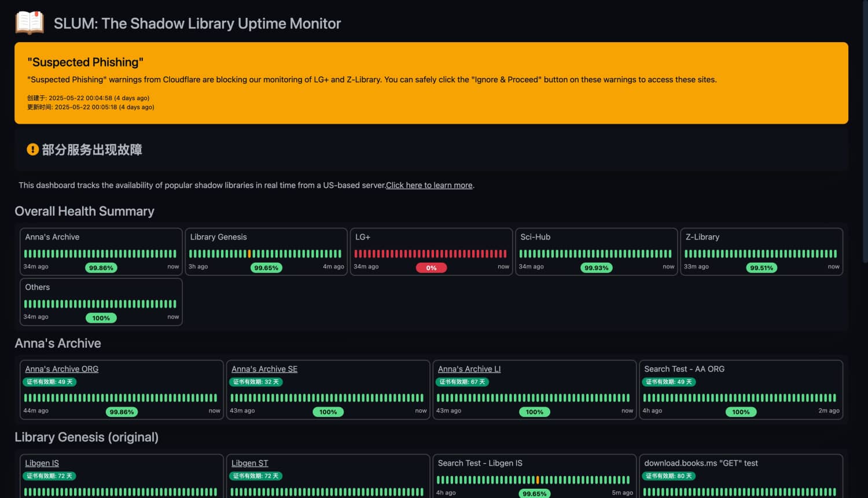Open the Libgen ST link
Screen dimensions: 868x498
(x=250, y=463)
